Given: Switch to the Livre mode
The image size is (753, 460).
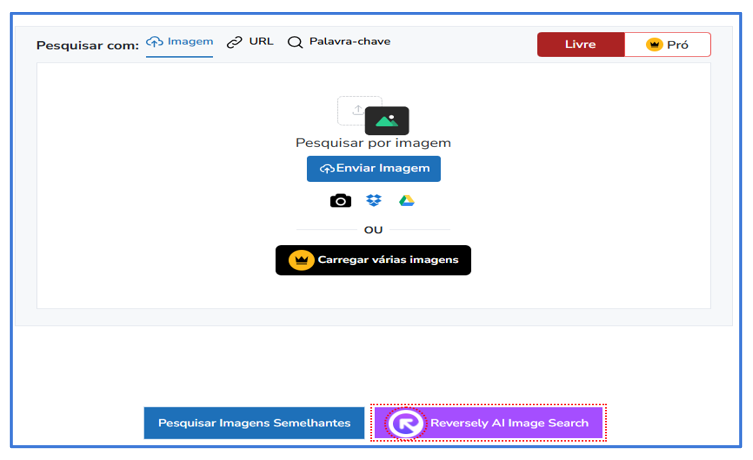Looking at the screenshot, I should tap(580, 45).
